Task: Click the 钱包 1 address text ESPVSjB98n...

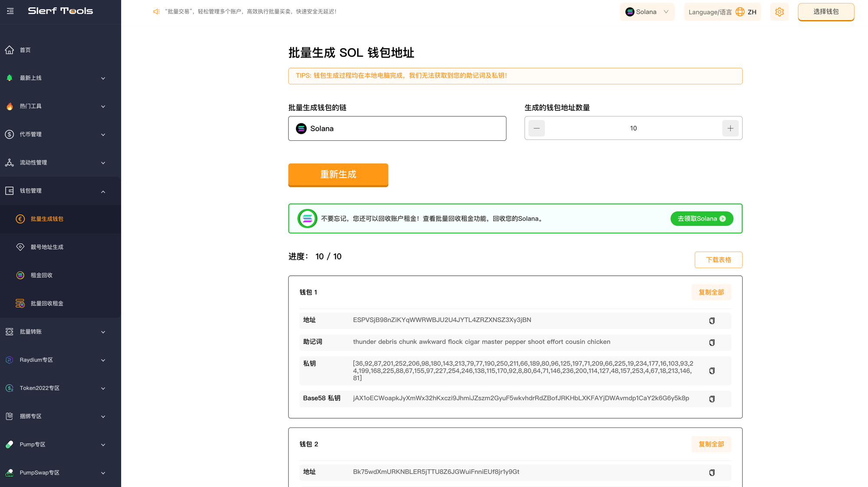Action: 442,320
